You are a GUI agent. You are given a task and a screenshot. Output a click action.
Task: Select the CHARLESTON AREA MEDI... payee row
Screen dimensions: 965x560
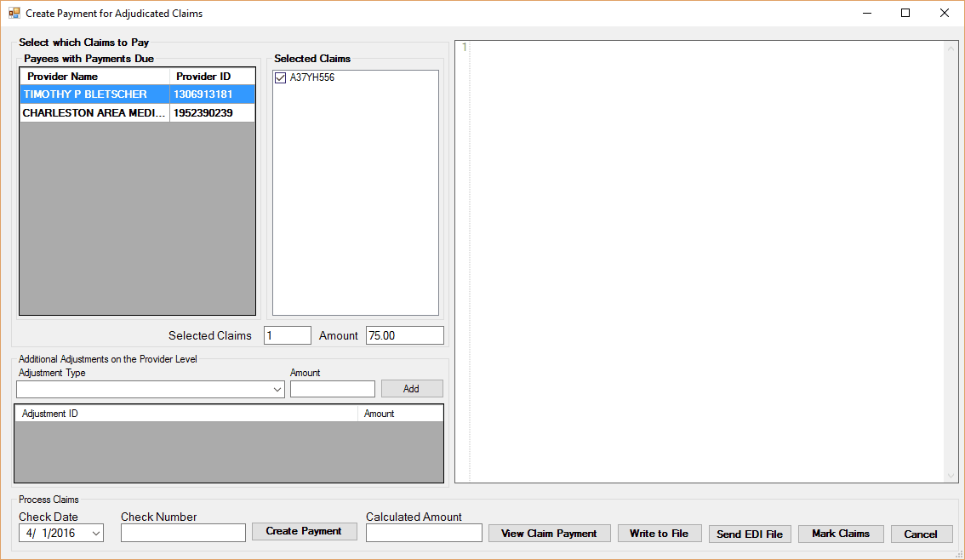click(94, 113)
